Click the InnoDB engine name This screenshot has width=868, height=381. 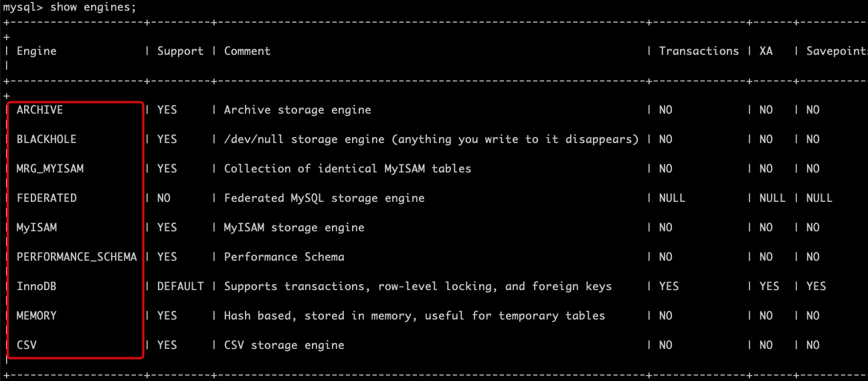pos(37,286)
